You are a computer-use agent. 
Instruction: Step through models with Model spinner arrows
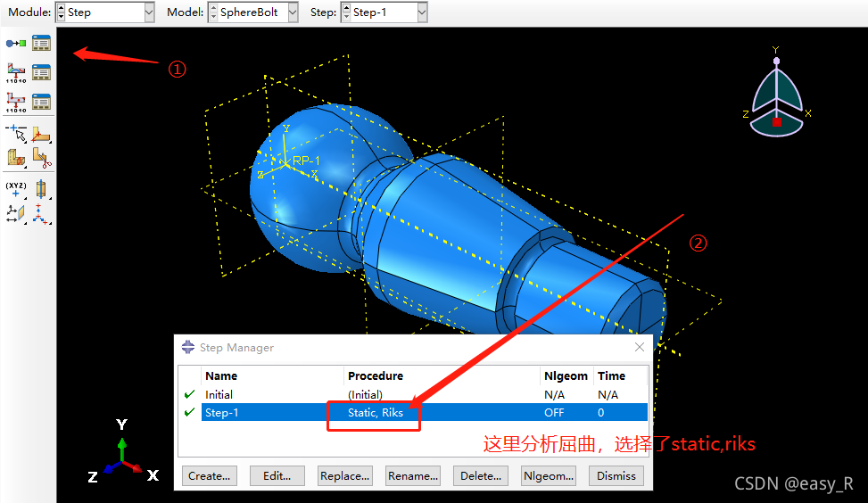[x=213, y=12]
